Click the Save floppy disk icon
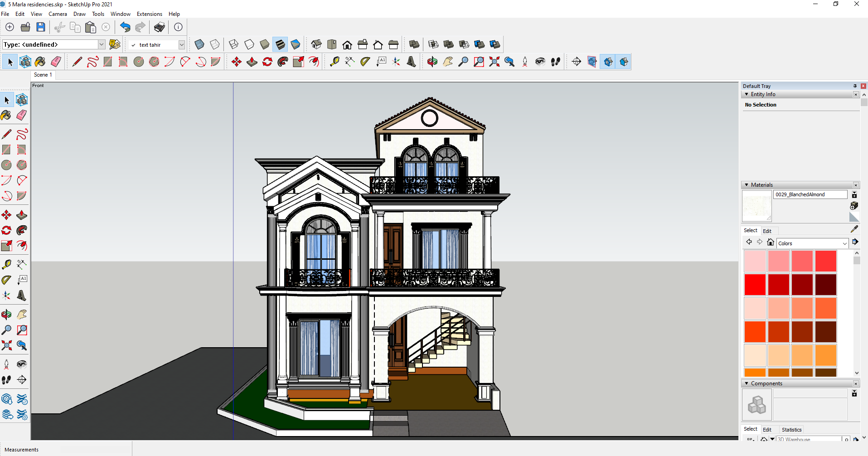The height and width of the screenshot is (456, 868). coord(41,27)
